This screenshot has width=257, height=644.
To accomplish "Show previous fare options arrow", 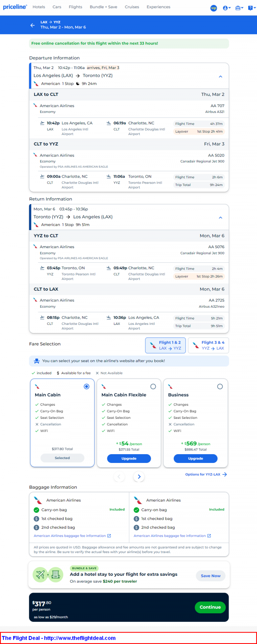I will pos(119,477).
